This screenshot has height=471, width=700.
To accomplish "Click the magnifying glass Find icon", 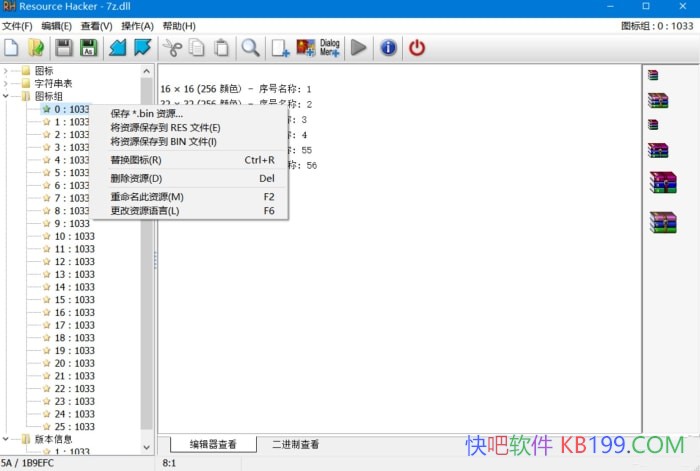I will click(x=250, y=47).
